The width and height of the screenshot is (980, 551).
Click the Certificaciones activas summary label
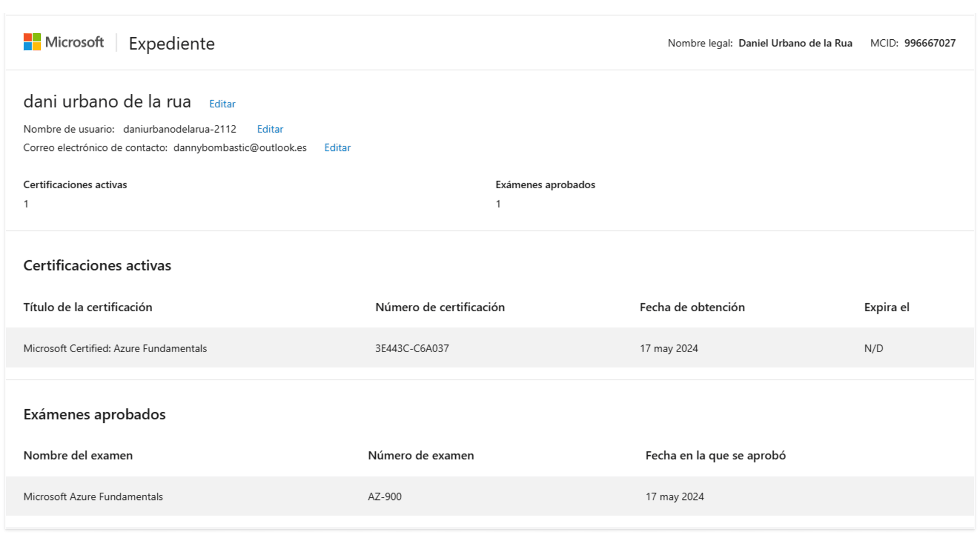point(75,185)
